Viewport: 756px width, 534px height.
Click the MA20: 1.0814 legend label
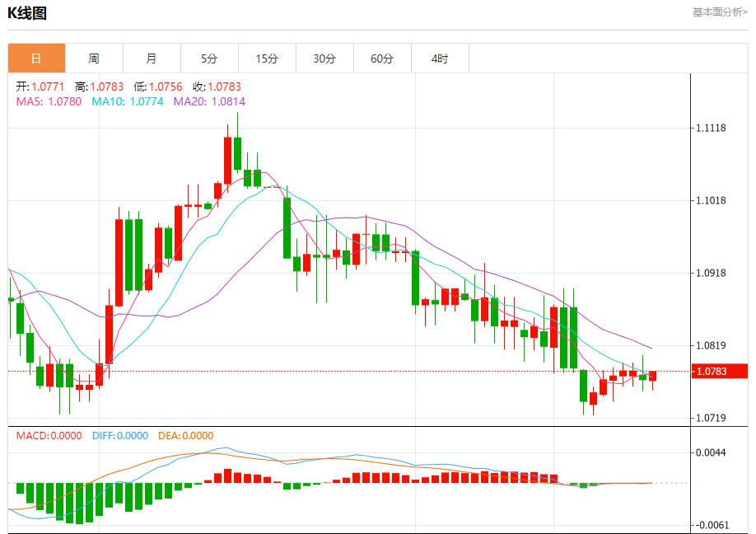(209, 101)
